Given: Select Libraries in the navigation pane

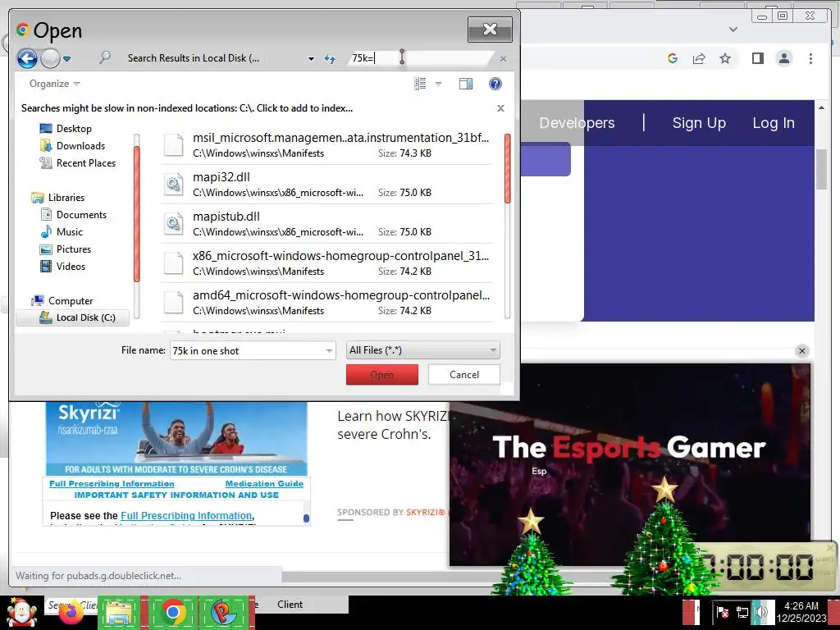Looking at the screenshot, I should [66, 197].
